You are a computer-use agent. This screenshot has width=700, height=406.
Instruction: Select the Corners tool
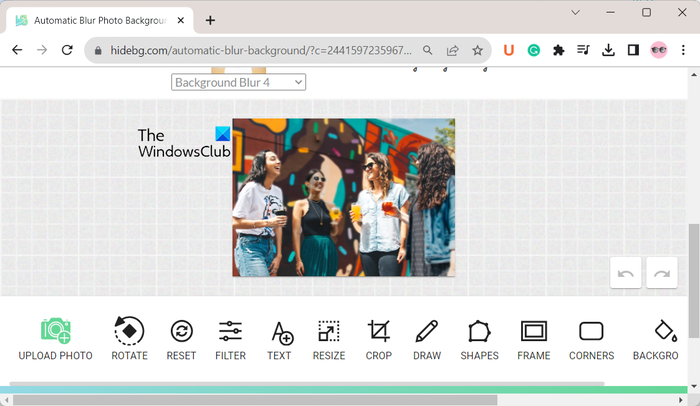pyautogui.click(x=591, y=331)
